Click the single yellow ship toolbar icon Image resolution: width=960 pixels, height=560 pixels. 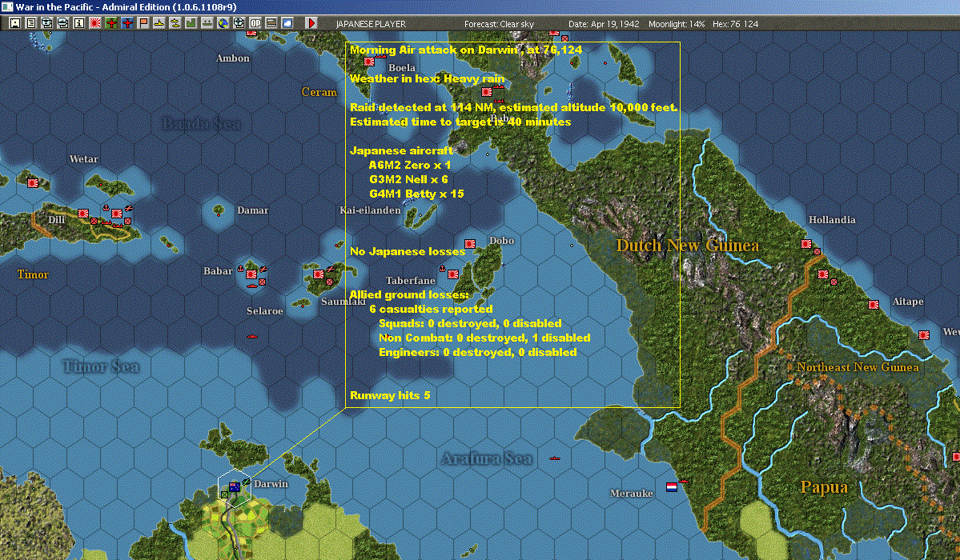(159, 23)
